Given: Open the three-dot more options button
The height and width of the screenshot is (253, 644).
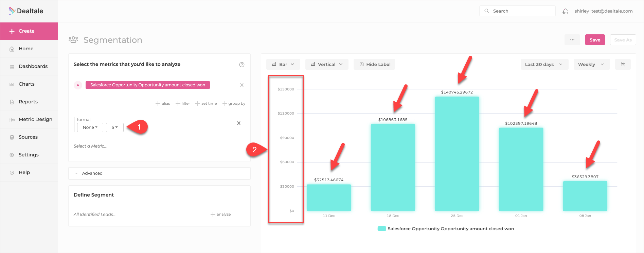Looking at the screenshot, I should click(x=572, y=40).
